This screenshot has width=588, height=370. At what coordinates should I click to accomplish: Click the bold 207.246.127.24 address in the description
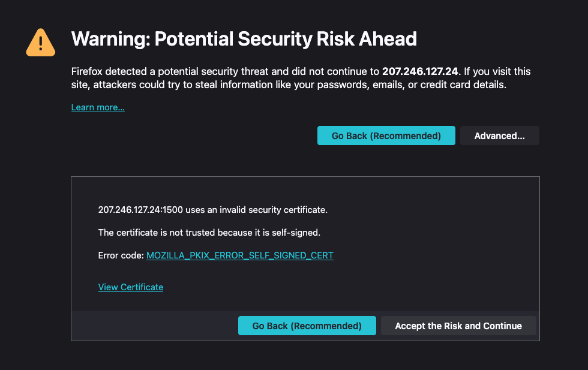(x=419, y=71)
